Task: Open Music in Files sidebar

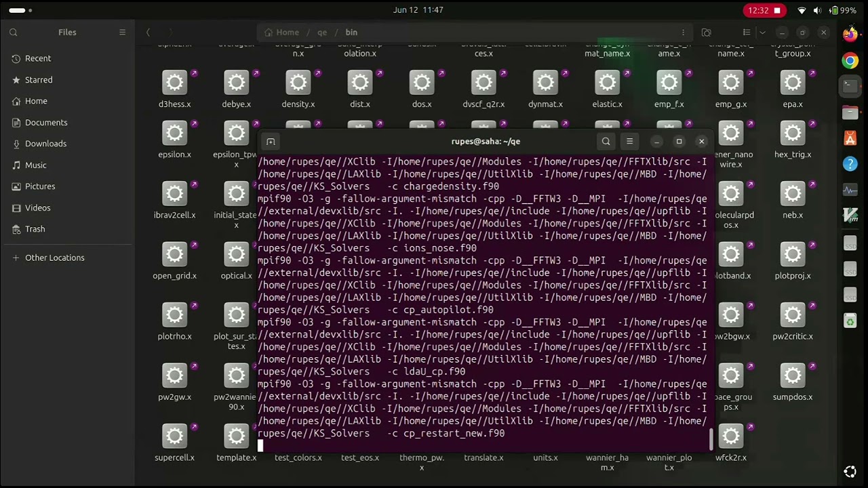Action: 67,165
